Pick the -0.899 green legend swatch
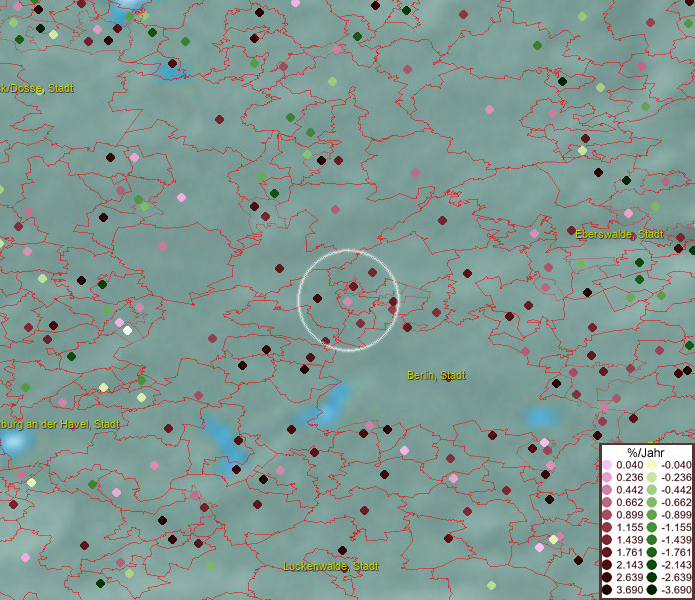The width and height of the screenshot is (695, 600). (x=652, y=515)
